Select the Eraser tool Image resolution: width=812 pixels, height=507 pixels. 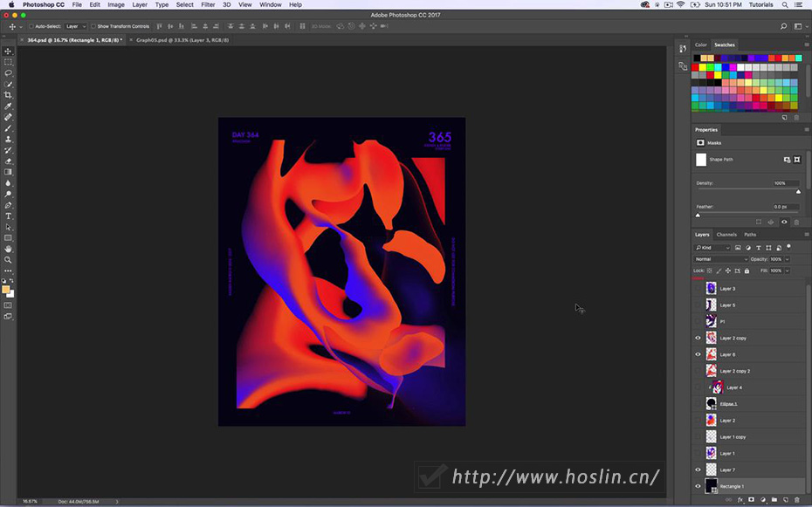coord(8,161)
